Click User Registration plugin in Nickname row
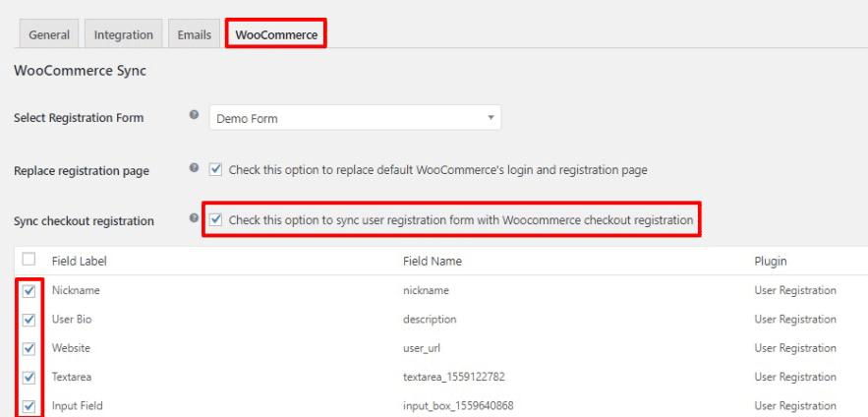868x417 pixels. click(795, 290)
